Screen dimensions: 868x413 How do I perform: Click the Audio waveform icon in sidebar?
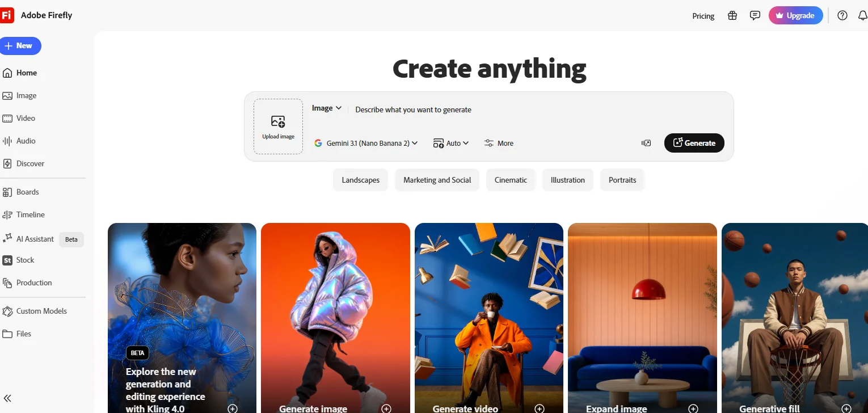[7, 141]
